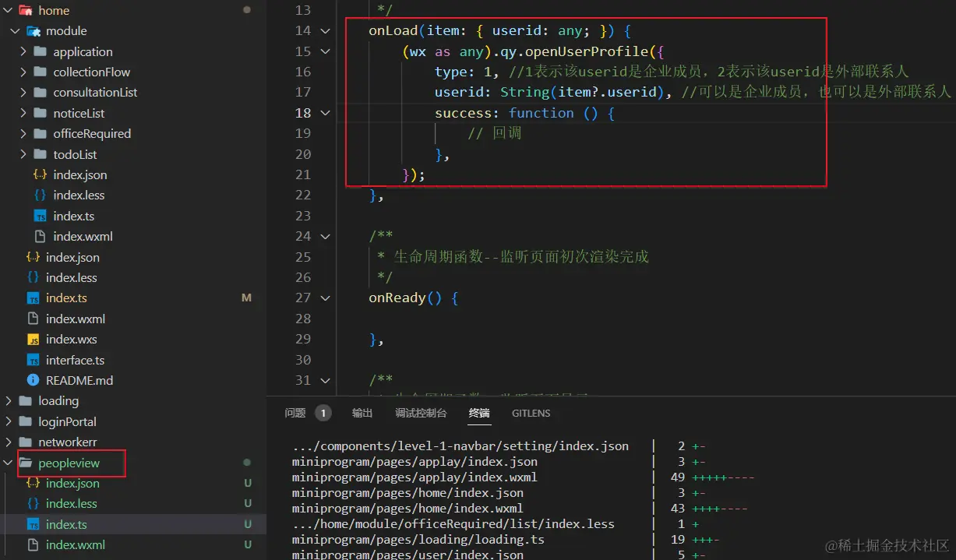Click the onLoad method name
This screenshot has height=560, width=956.
[x=393, y=30]
